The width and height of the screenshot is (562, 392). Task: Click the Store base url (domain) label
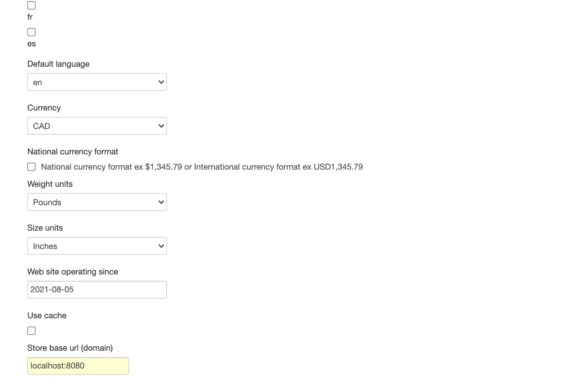[70, 348]
